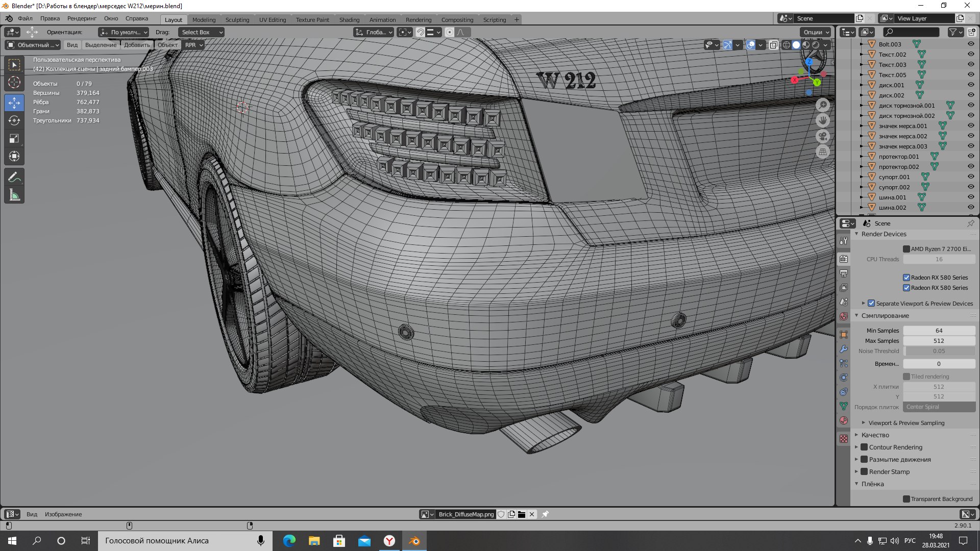
Task: Select the 3D Cursor tool
Action: click(14, 82)
